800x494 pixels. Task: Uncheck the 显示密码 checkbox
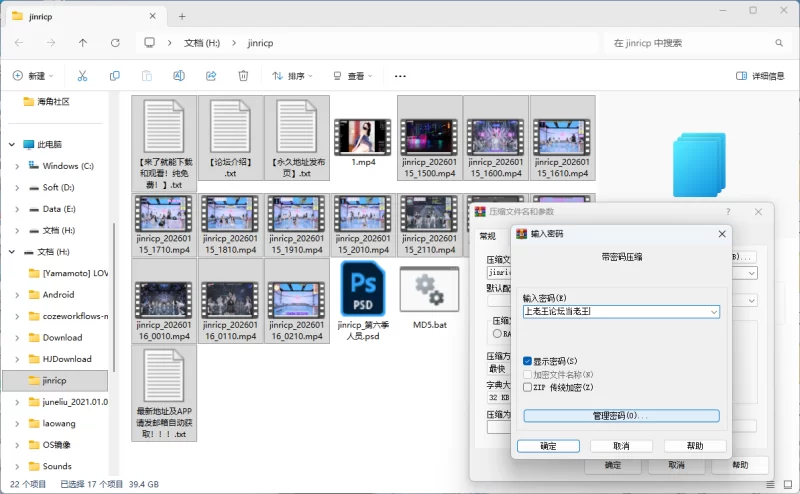[528, 361]
